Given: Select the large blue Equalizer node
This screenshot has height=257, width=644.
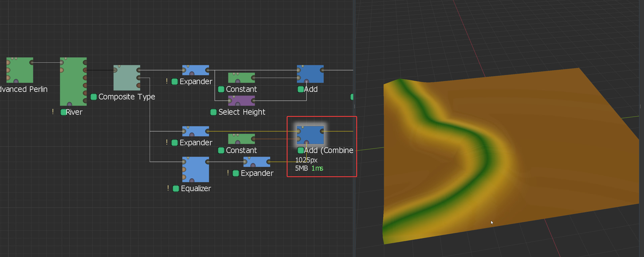Looking at the screenshot, I should tap(196, 170).
